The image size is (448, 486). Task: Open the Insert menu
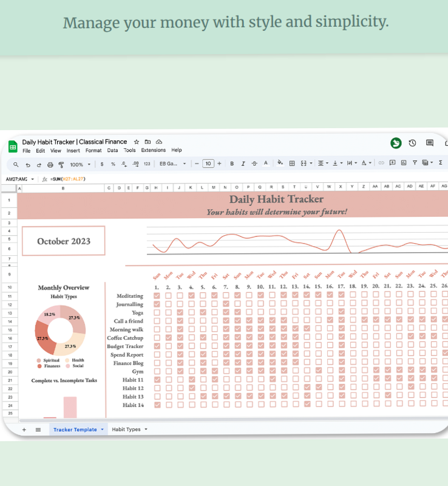(73, 151)
